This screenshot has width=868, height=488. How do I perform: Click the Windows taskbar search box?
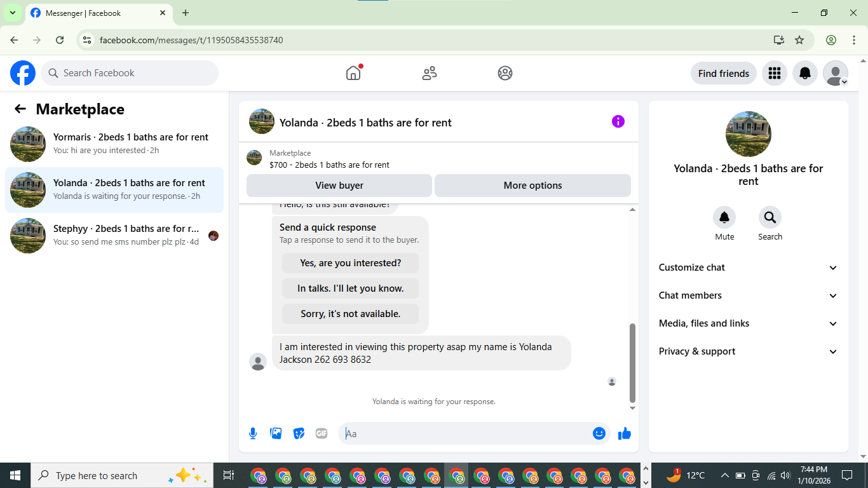click(122, 475)
